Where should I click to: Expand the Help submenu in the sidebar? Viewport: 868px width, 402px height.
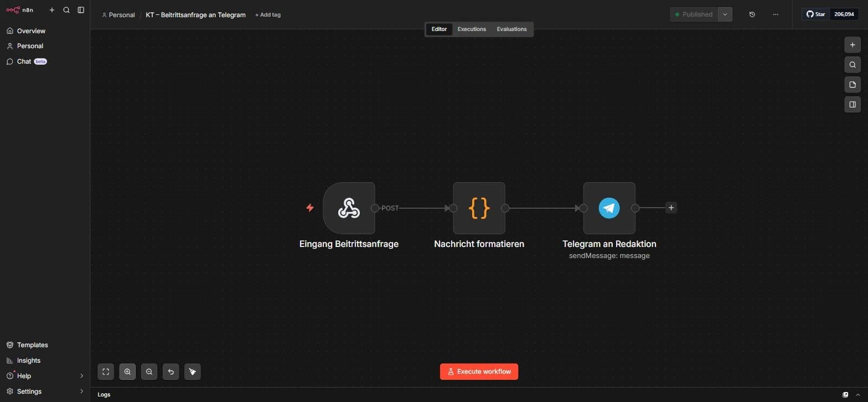click(82, 376)
